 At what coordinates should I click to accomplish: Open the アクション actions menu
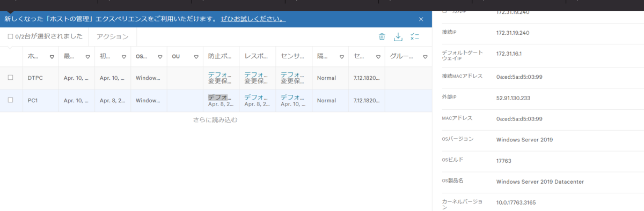(x=112, y=36)
